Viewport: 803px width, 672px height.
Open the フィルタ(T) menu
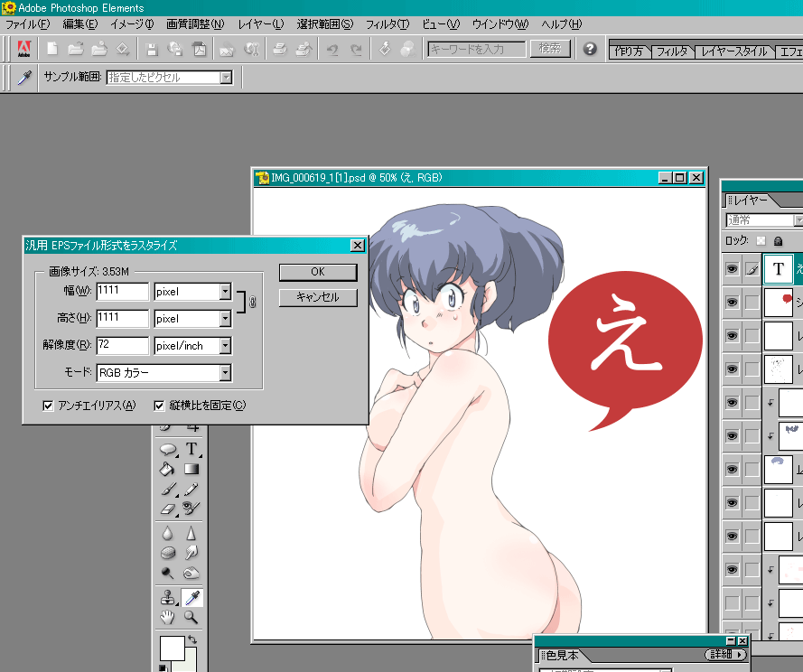click(x=387, y=24)
